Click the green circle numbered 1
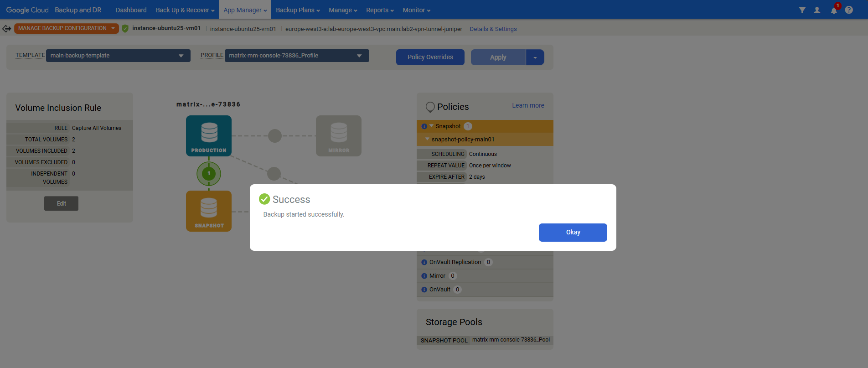Viewport: 868px width, 368px height. (x=209, y=173)
